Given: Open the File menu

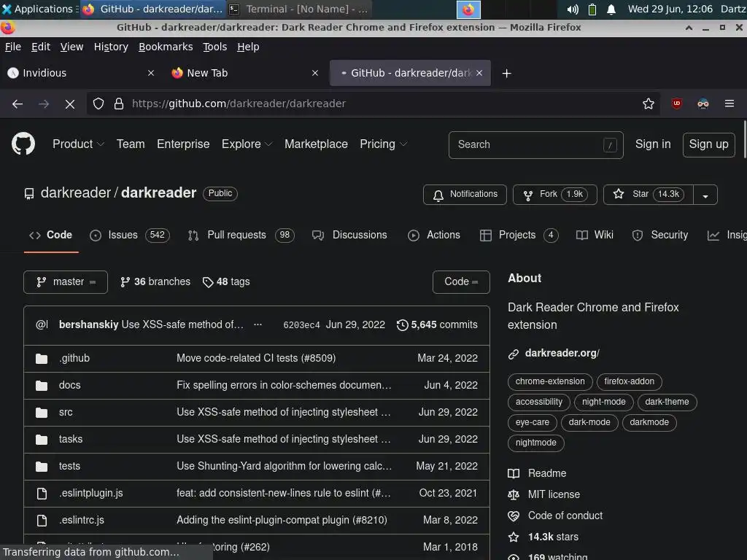Looking at the screenshot, I should 13,47.
